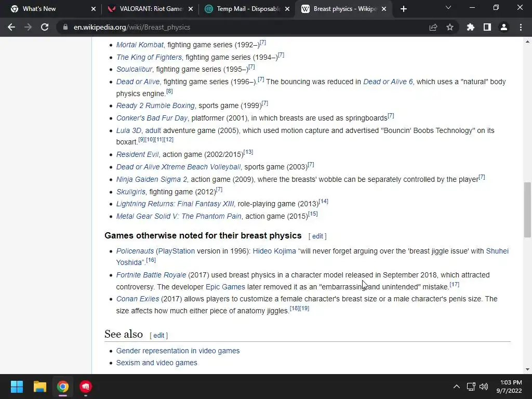This screenshot has height=399, width=532.
Task: Click the browser forward arrow
Action: click(28, 27)
